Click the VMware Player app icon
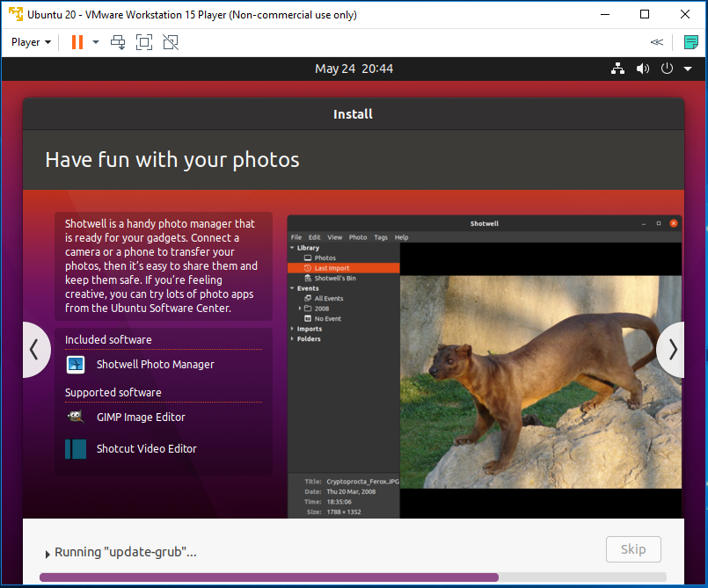Viewport: 708px width, 588px height. tap(15, 14)
